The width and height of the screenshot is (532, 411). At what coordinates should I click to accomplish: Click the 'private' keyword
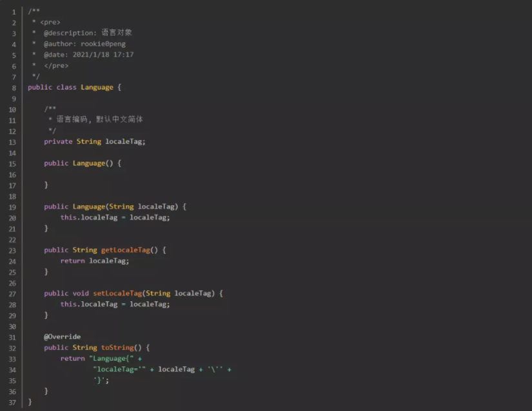point(58,141)
